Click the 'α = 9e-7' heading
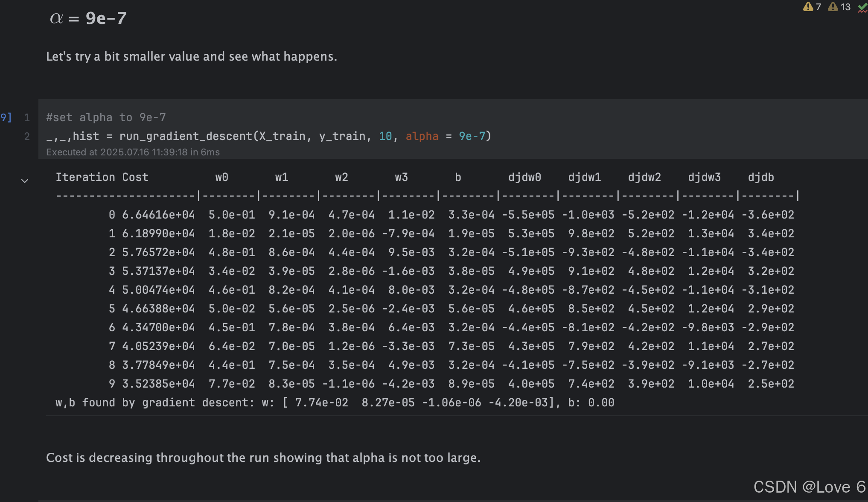Image resolution: width=868 pixels, height=502 pixels. pyautogui.click(x=88, y=18)
